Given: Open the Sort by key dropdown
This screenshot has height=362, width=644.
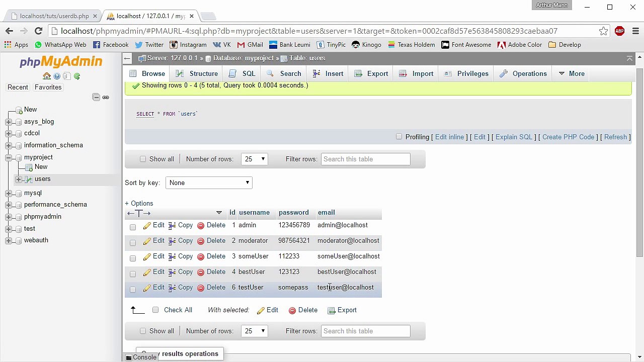Looking at the screenshot, I should pyautogui.click(x=209, y=183).
